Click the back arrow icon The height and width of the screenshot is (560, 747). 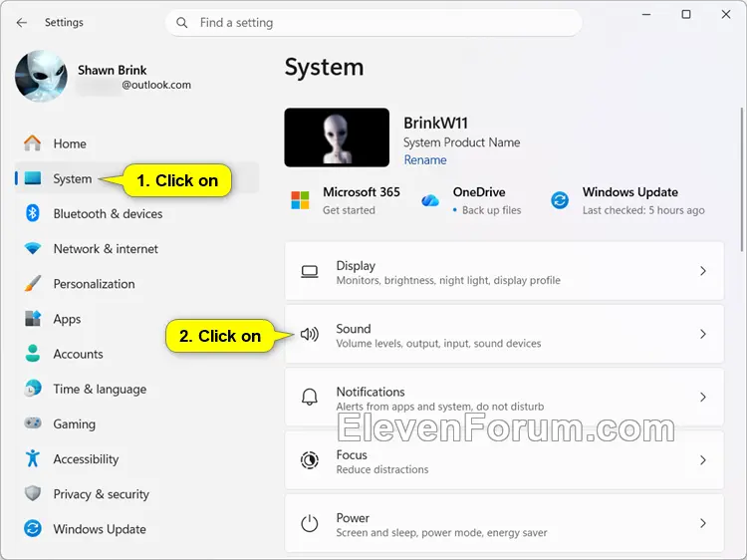(x=22, y=22)
